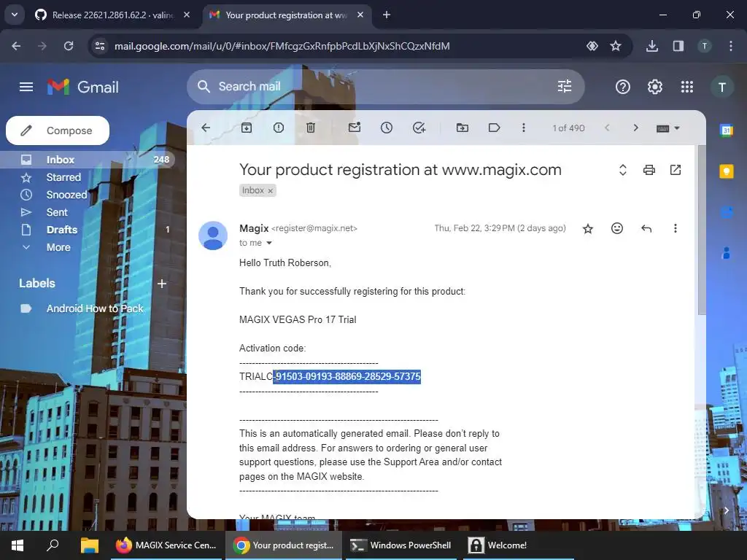Reload the page
Viewport: 747px width, 560px height.
pyautogui.click(x=69, y=46)
